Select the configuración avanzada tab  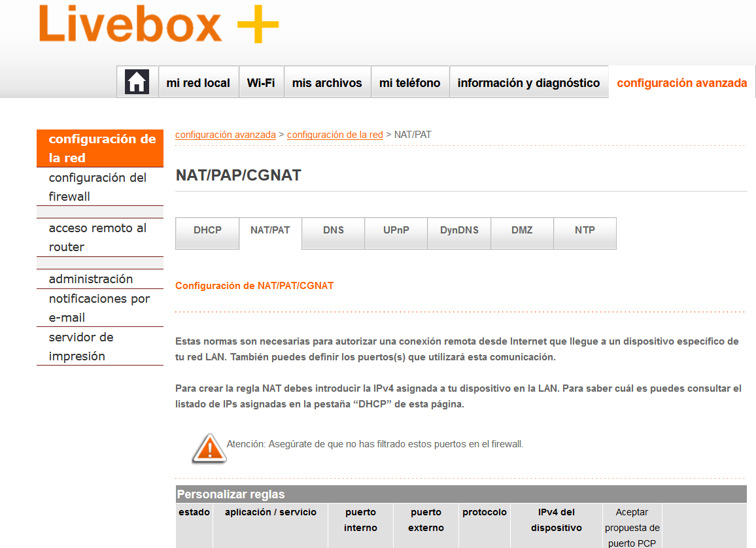coord(681,83)
